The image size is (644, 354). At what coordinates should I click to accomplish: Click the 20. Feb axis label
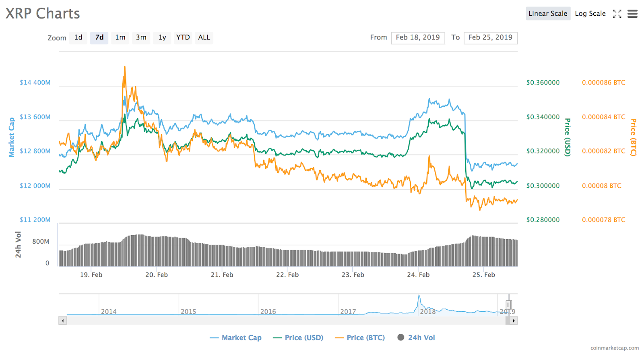click(x=157, y=275)
